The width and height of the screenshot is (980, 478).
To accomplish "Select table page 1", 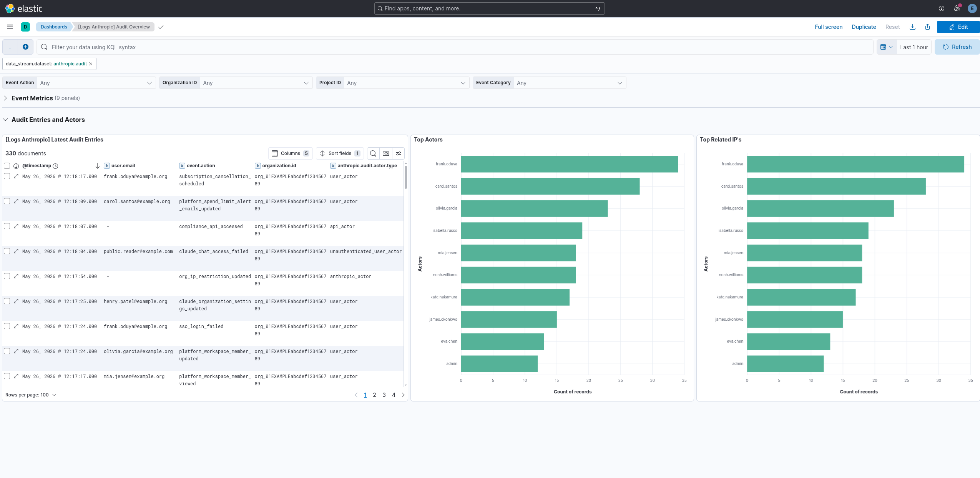I will pyautogui.click(x=365, y=395).
